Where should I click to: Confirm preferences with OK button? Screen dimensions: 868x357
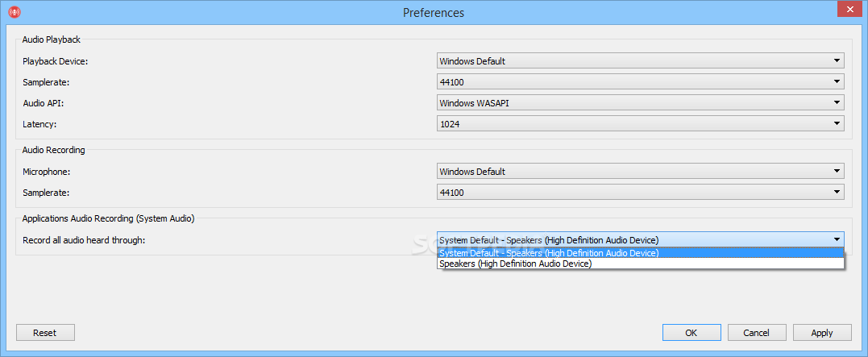click(691, 333)
